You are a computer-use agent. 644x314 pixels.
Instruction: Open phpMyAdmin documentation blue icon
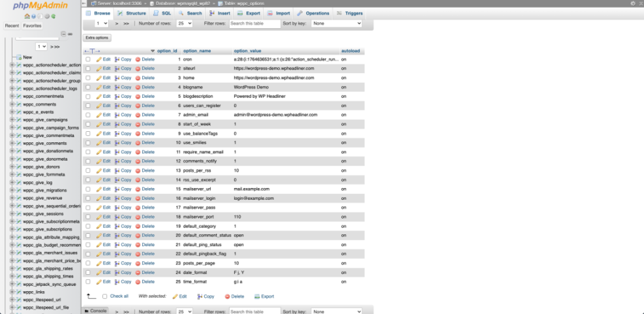tap(34, 16)
